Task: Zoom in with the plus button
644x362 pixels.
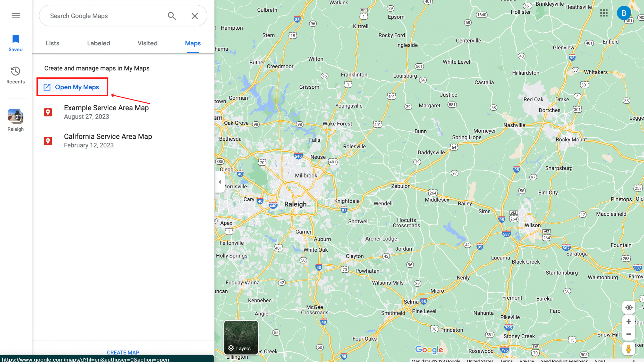Action: coord(629,322)
